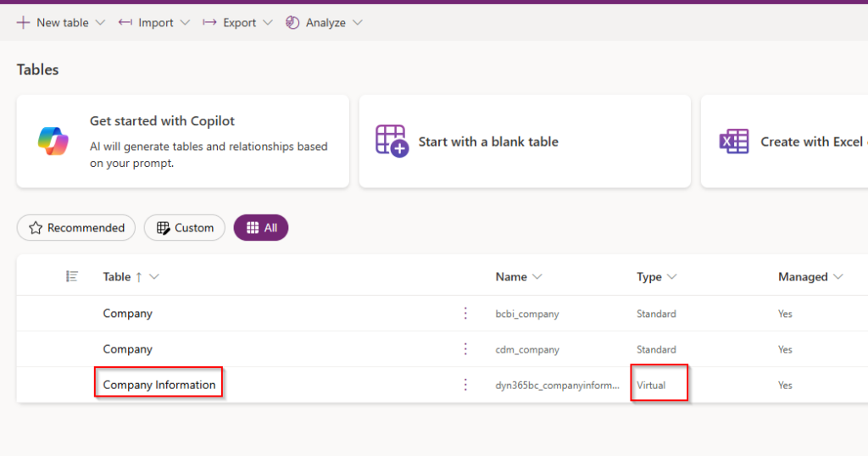Expand the New table dropdown chevron
The height and width of the screenshot is (456, 868).
tap(100, 23)
